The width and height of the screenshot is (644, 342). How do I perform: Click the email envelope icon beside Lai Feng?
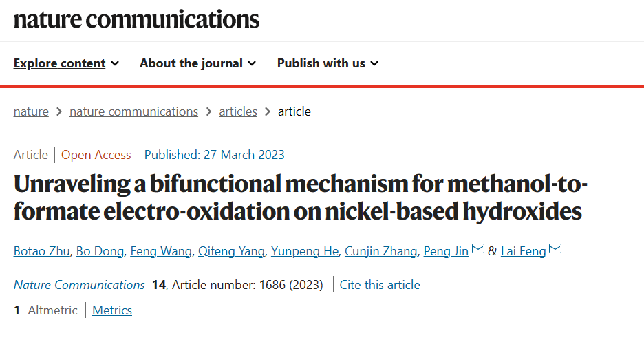point(555,248)
